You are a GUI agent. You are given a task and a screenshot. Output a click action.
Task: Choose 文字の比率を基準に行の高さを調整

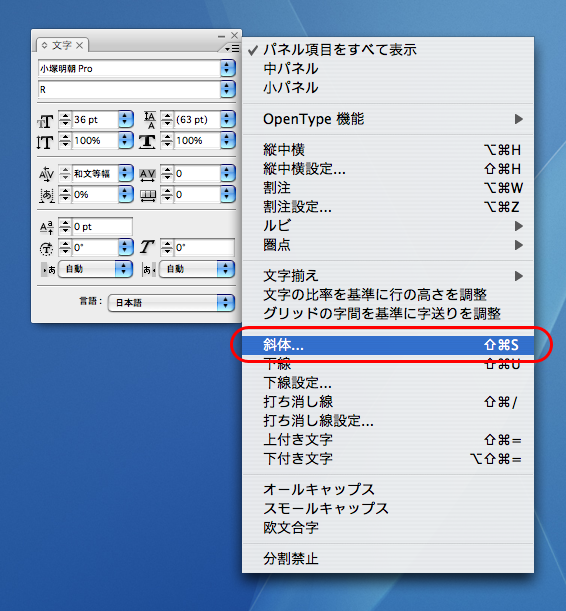[x=388, y=295]
